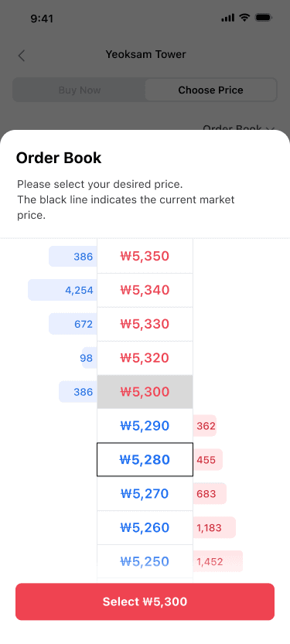Tap the Wi-Fi status icon

point(244,18)
